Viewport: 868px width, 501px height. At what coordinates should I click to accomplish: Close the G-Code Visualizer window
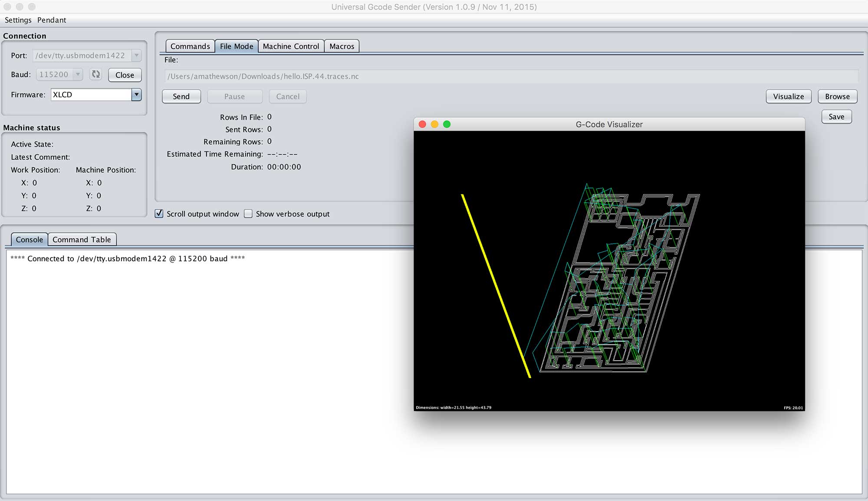[x=422, y=124]
